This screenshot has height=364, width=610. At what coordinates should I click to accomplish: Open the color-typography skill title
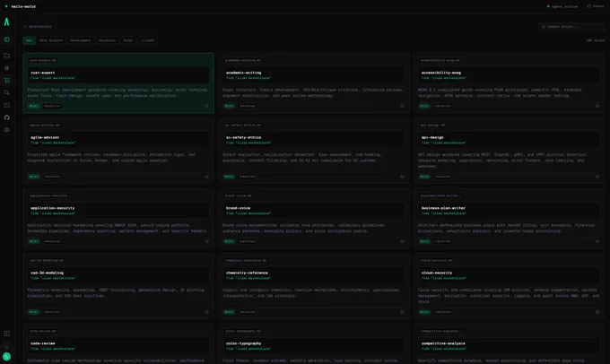243,343
